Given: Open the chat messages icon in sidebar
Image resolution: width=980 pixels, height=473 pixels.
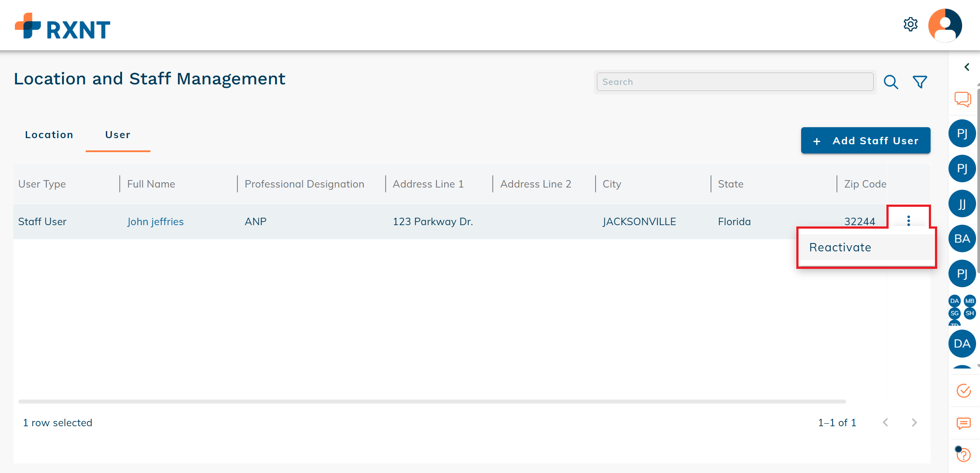Looking at the screenshot, I should click(962, 99).
